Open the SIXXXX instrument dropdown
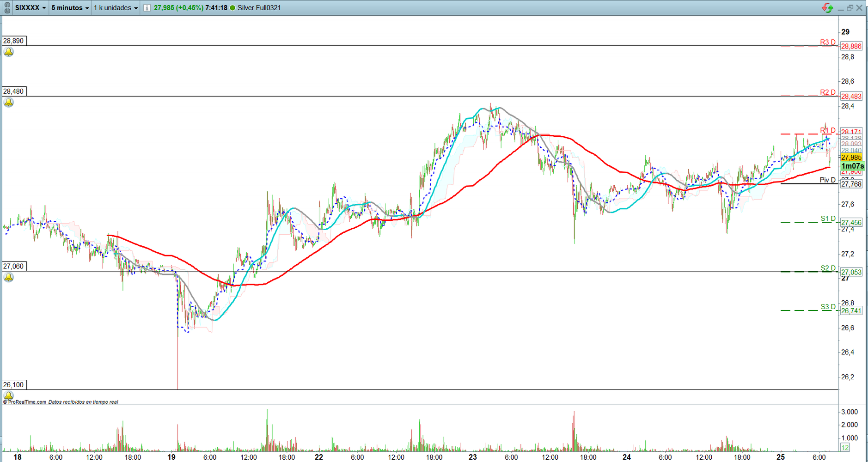Screen dimensions: 868x462 click(x=31, y=8)
